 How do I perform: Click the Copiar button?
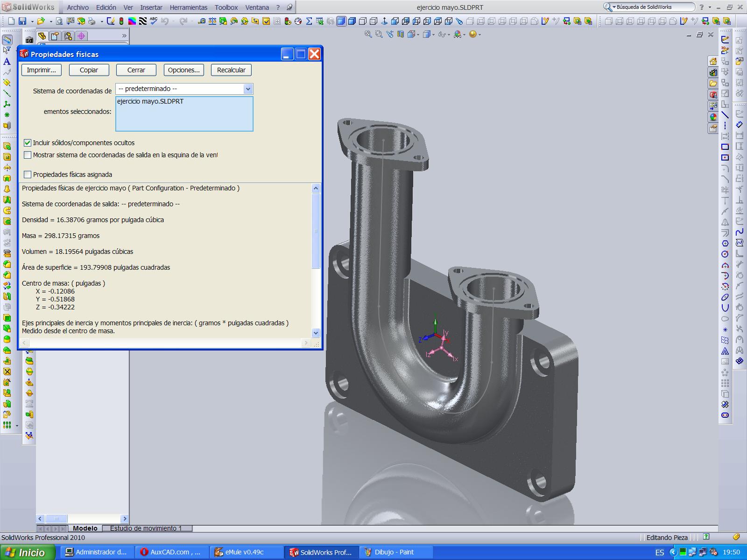click(x=89, y=70)
